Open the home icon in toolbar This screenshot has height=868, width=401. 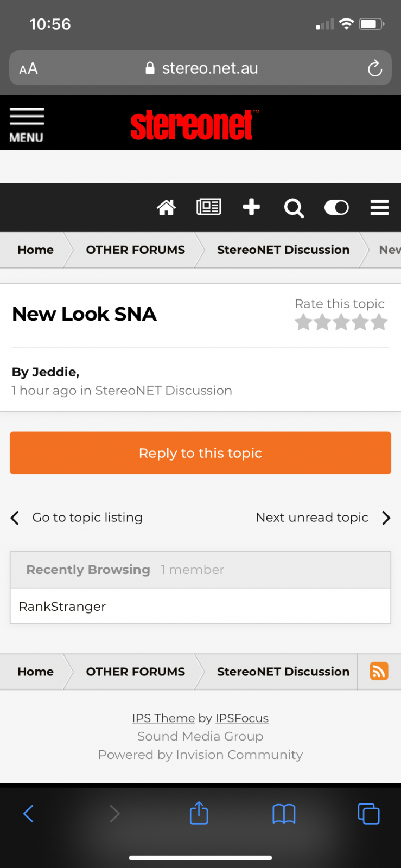click(166, 207)
